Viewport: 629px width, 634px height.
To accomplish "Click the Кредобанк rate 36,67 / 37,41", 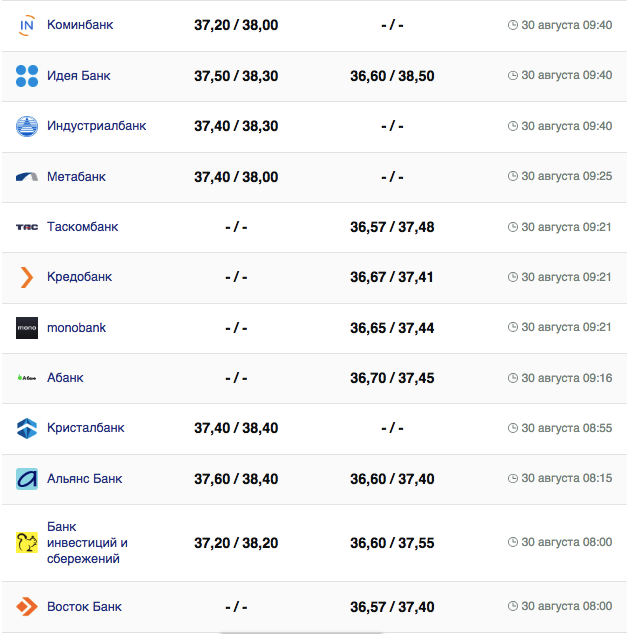I will click(x=392, y=277).
